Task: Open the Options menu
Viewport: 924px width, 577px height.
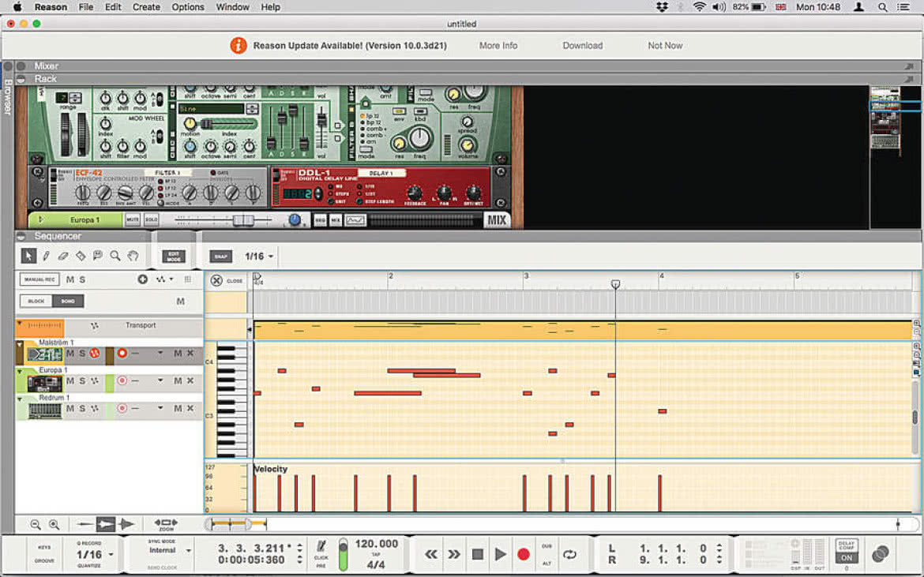Action: click(x=188, y=7)
